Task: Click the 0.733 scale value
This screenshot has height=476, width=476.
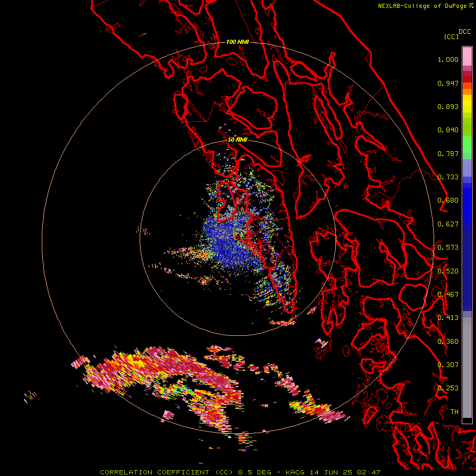Action: [448, 177]
